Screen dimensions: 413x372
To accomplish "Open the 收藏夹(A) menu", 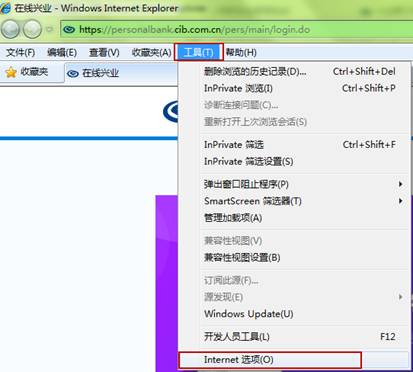I will 151,52.
